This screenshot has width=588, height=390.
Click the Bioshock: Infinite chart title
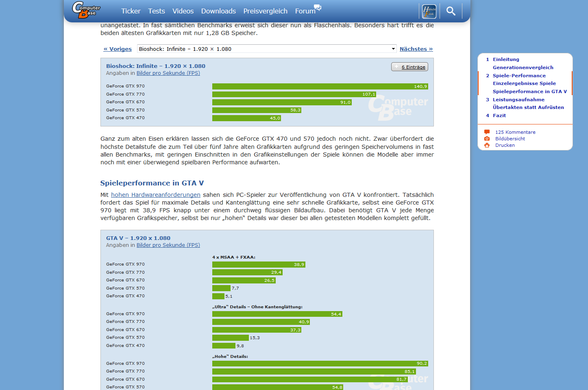pos(156,66)
